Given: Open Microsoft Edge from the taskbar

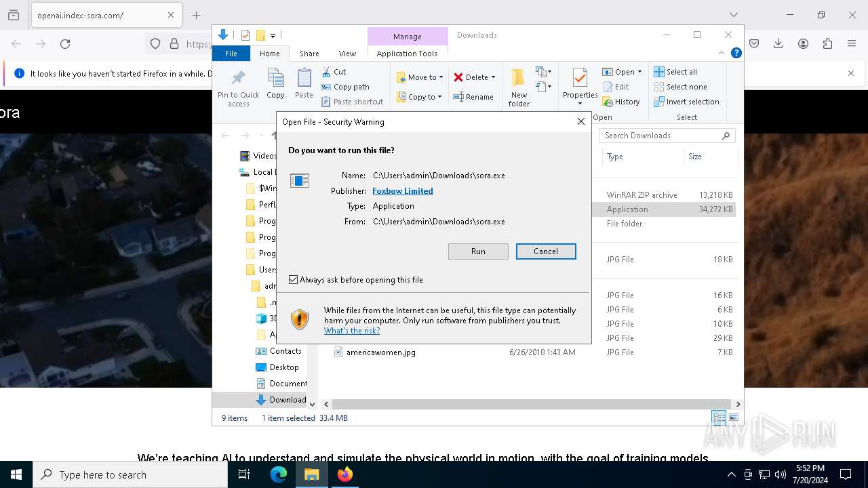Looking at the screenshot, I should pos(279,474).
